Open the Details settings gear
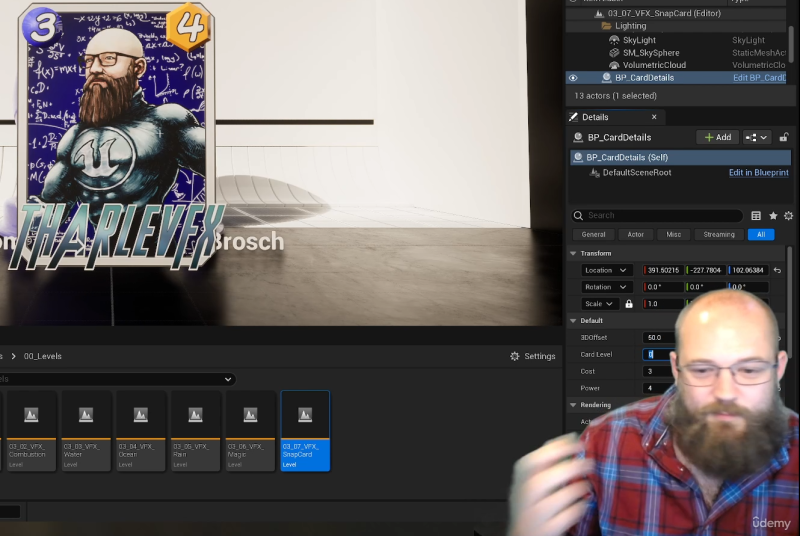The image size is (800, 536). (788, 216)
